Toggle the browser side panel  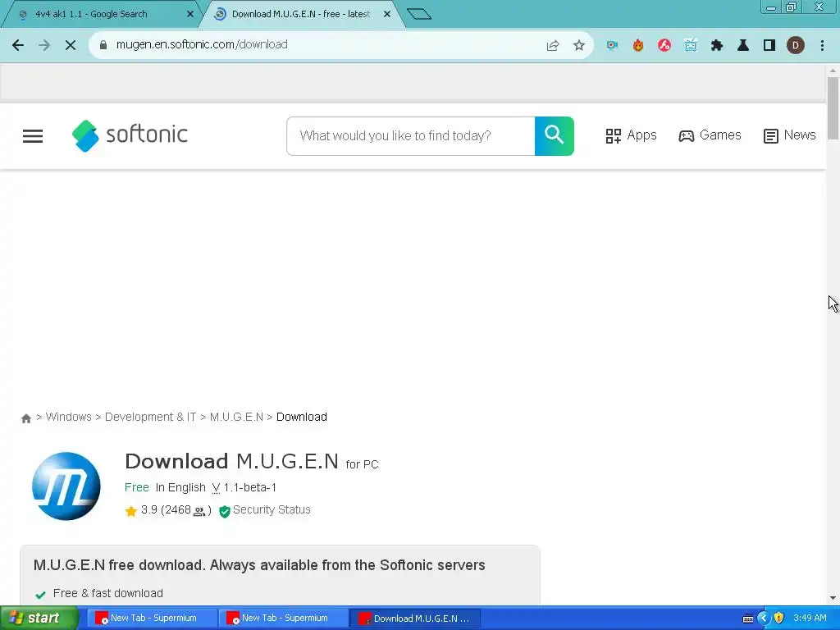pyautogui.click(x=769, y=46)
